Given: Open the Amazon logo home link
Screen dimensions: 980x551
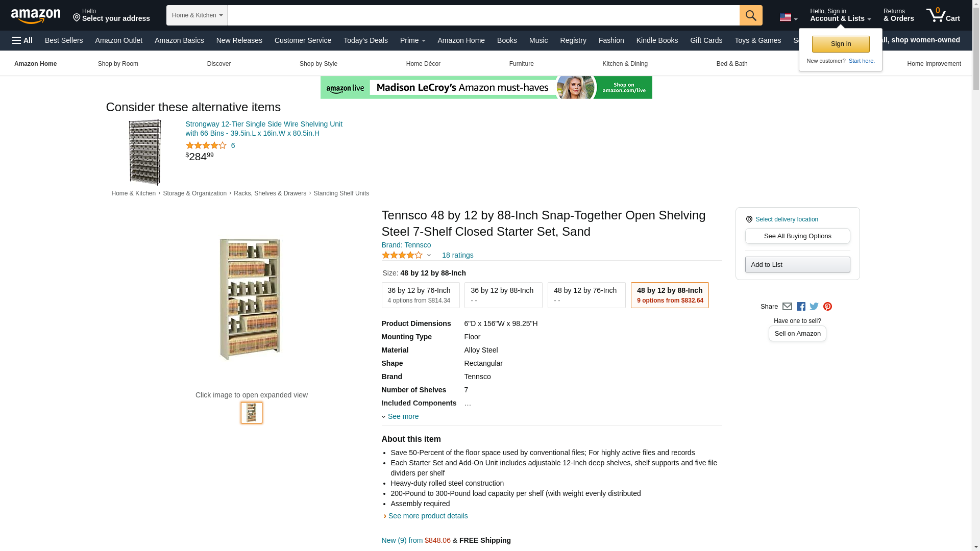Looking at the screenshot, I should (36, 16).
